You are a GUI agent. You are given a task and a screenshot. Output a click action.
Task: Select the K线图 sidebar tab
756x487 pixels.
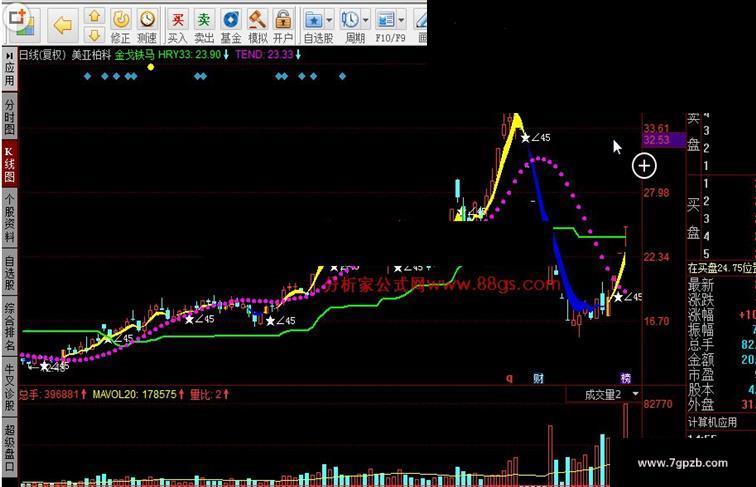(9, 163)
